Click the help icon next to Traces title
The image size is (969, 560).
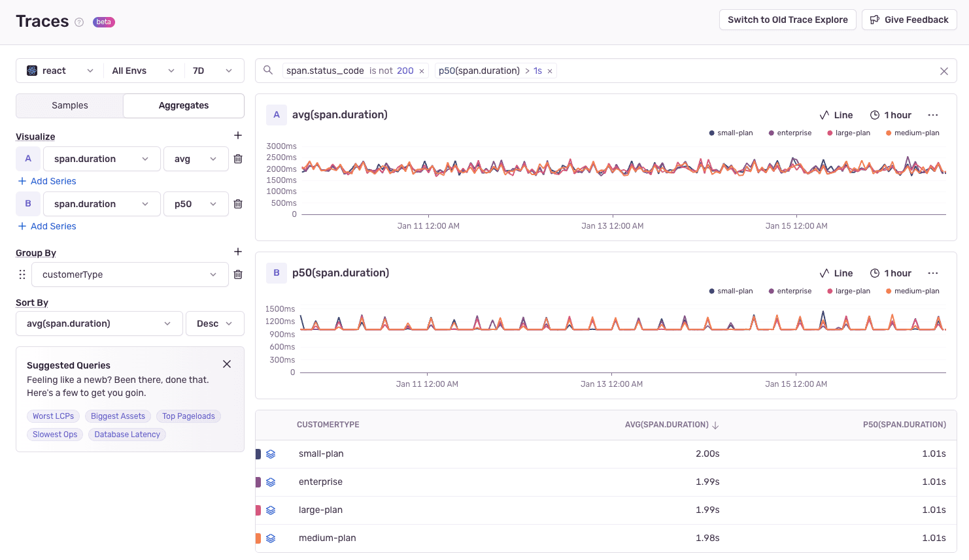coord(79,22)
